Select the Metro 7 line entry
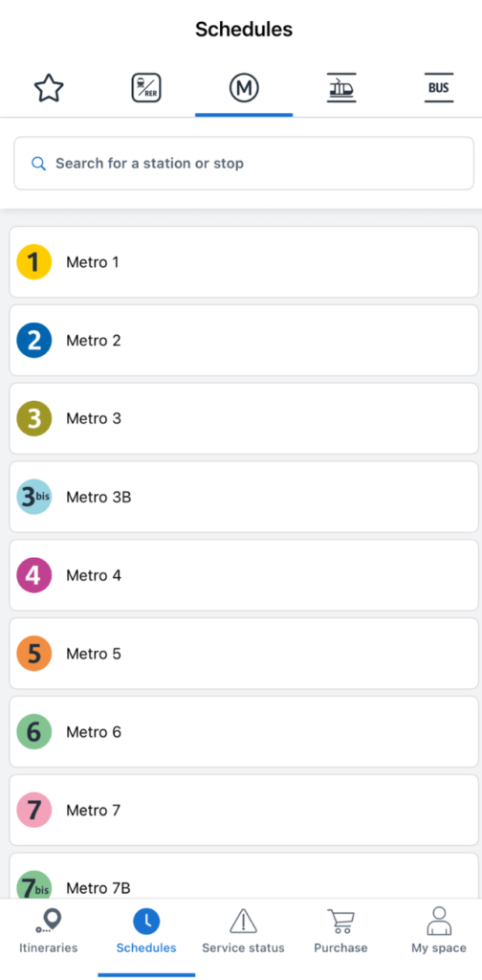This screenshot has height=980, width=482. 244,810
